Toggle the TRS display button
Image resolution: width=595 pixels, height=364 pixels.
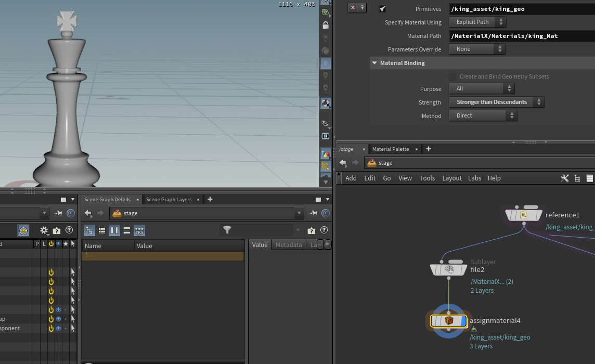tap(139, 230)
